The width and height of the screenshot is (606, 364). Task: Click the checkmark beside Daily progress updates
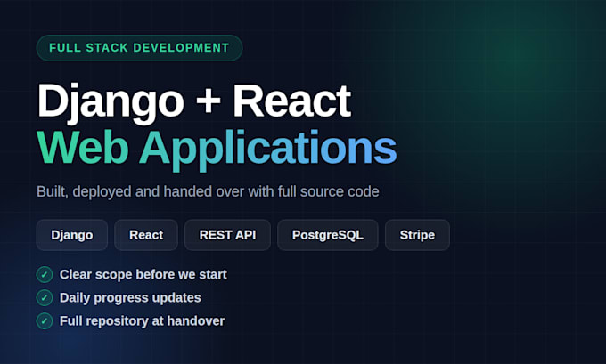click(x=45, y=298)
